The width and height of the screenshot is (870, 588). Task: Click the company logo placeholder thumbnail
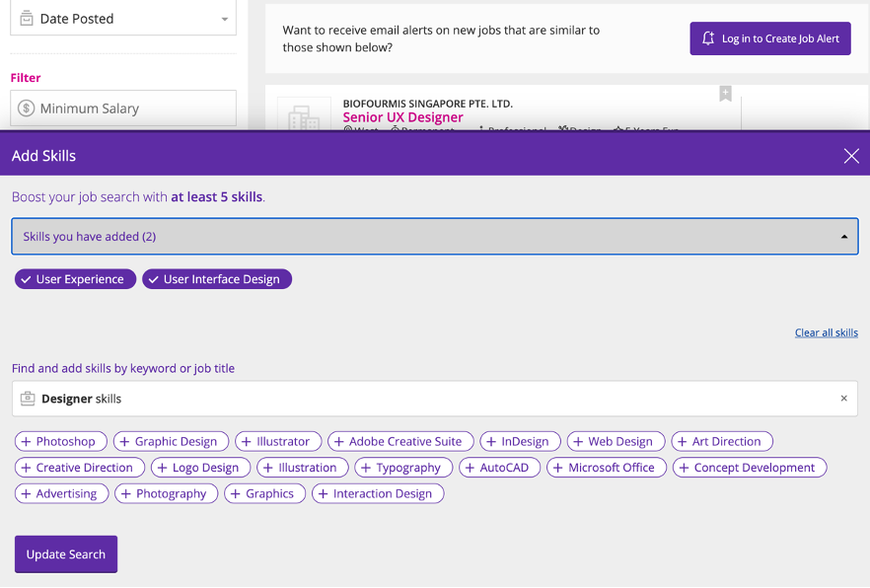pyautogui.click(x=304, y=116)
